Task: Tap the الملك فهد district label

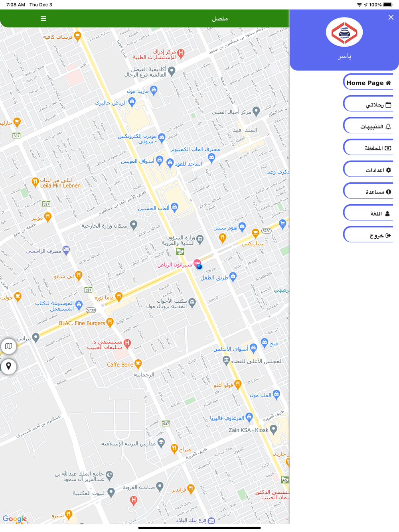Action: (x=245, y=130)
